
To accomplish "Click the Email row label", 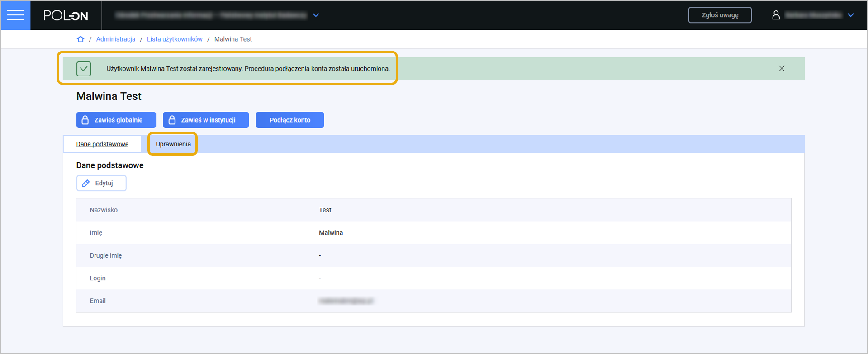I will [98, 301].
